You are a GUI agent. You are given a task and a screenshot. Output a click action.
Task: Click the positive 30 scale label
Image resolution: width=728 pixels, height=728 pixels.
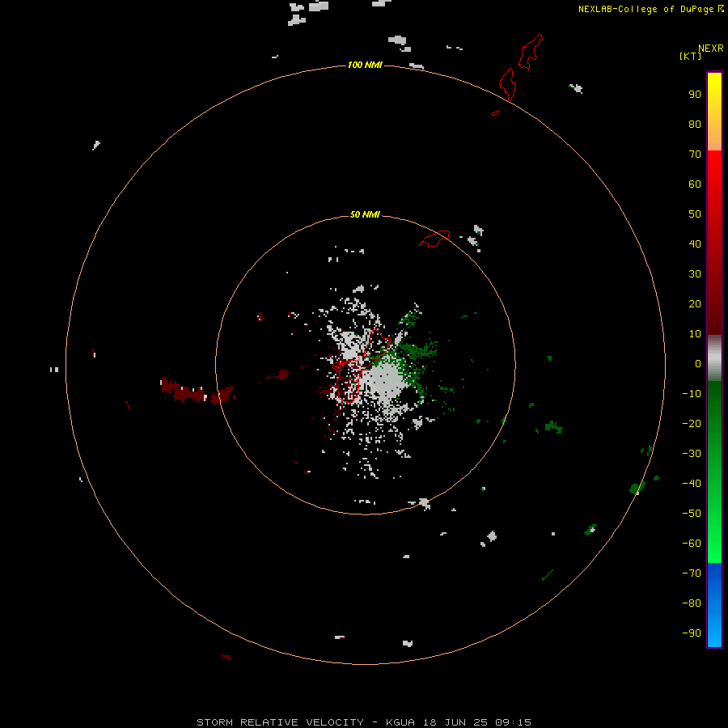point(695,274)
